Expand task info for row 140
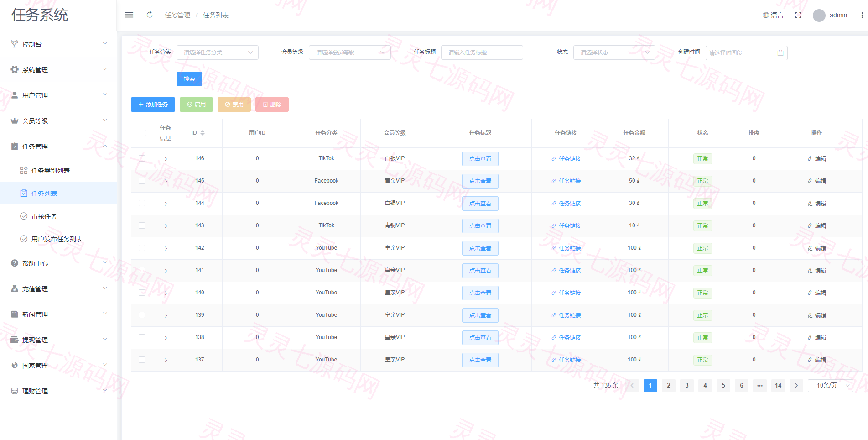 tap(166, 293)
